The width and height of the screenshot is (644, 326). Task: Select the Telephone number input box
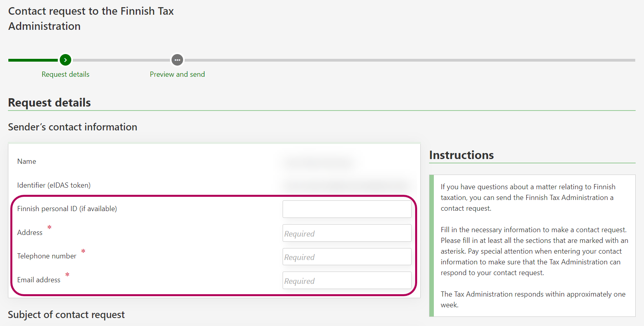347,257
